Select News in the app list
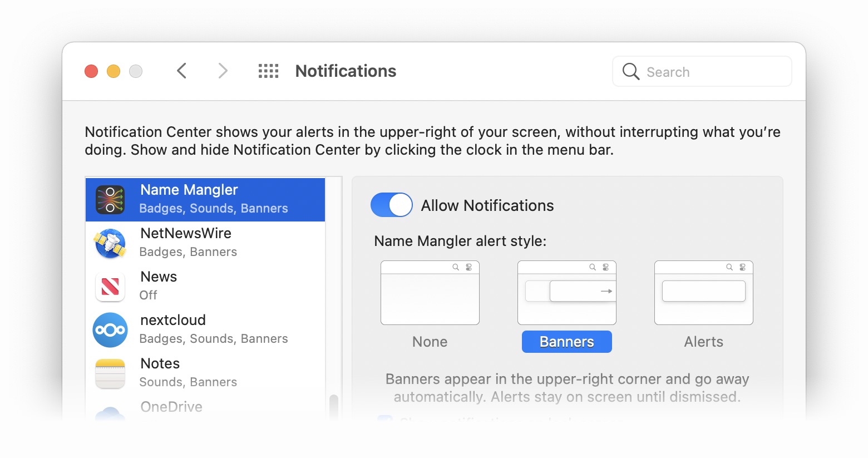The height and width of the screenshot is (458, 868). [205, 287]
